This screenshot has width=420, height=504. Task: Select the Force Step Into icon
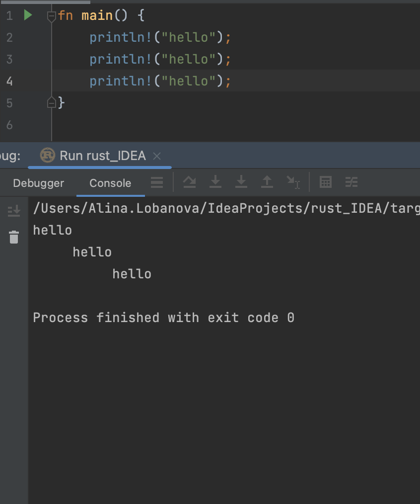[241, 182]
